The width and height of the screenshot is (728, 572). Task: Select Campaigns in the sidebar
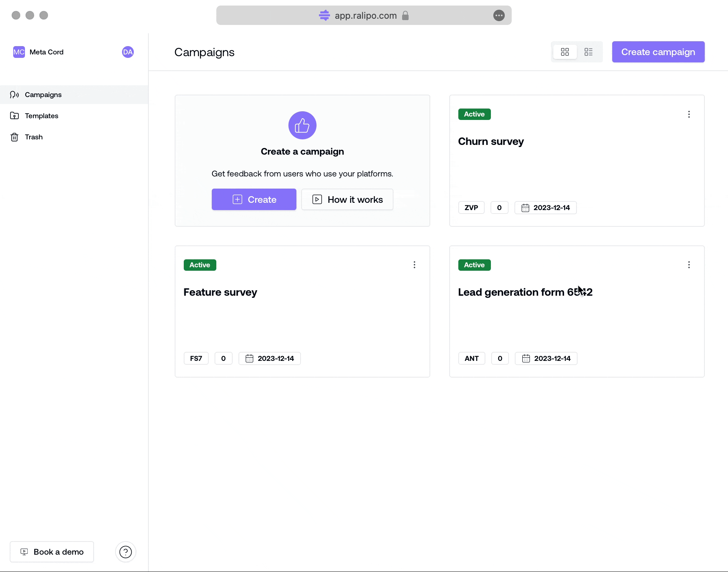tap(43, 95)
